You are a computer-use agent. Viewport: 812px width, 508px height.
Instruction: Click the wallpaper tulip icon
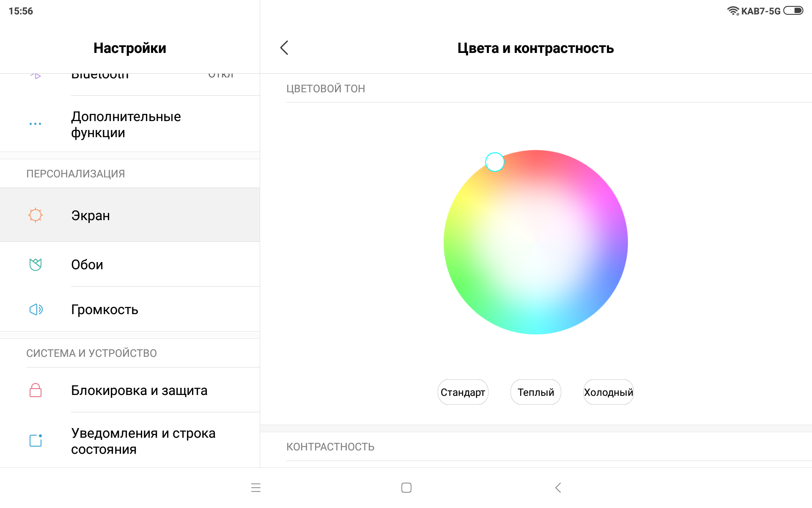pos(36,265)
